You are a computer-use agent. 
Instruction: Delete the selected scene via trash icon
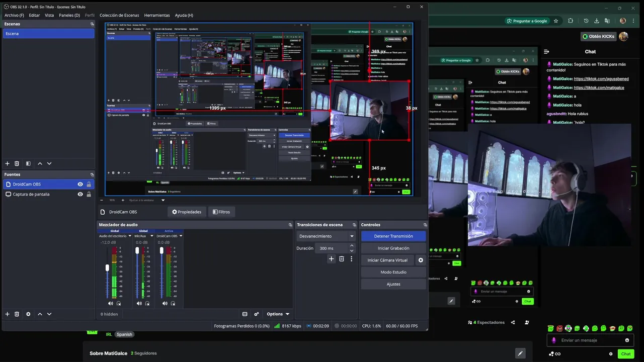click(x=17, y=163)
